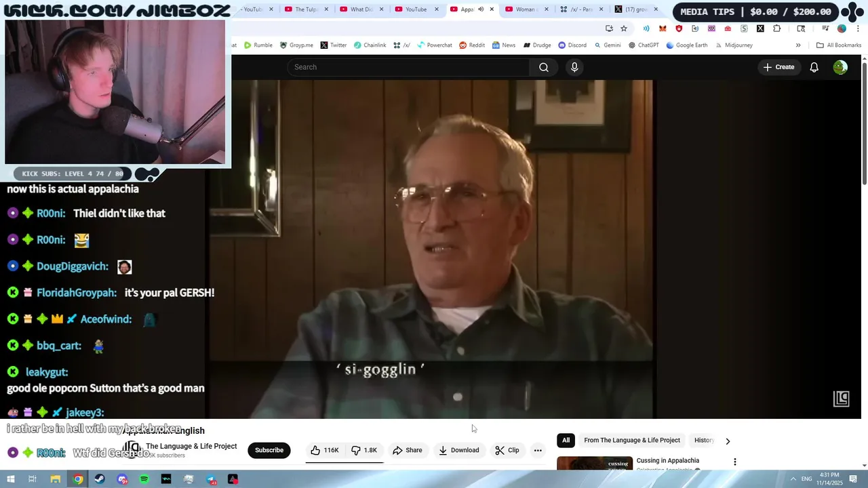Open Cussing in Appalachia video title
The width and height of the screenshot is (868, 488).
(x=668, y=461)
